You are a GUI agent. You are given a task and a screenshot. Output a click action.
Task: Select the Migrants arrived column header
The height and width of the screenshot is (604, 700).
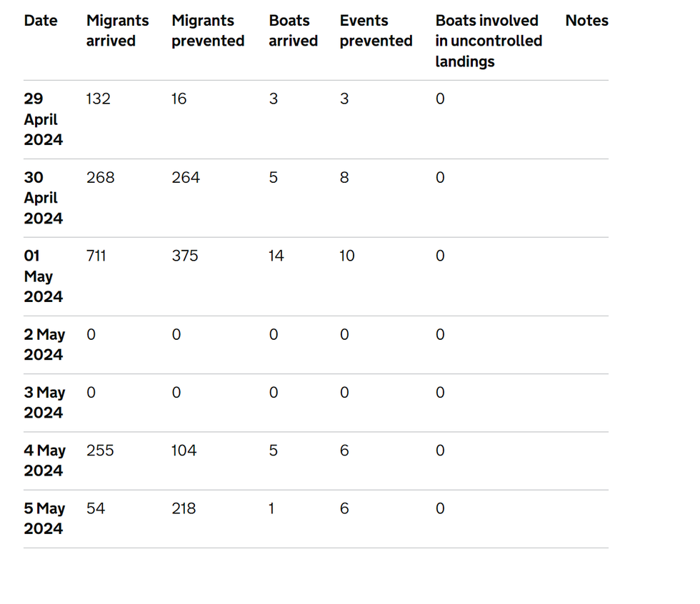117,31
